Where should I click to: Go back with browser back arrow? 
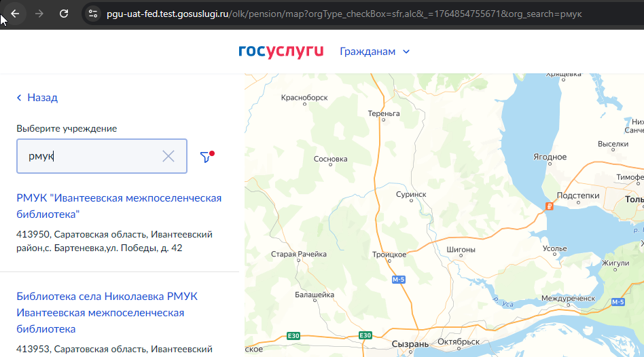tap(15, 14)
